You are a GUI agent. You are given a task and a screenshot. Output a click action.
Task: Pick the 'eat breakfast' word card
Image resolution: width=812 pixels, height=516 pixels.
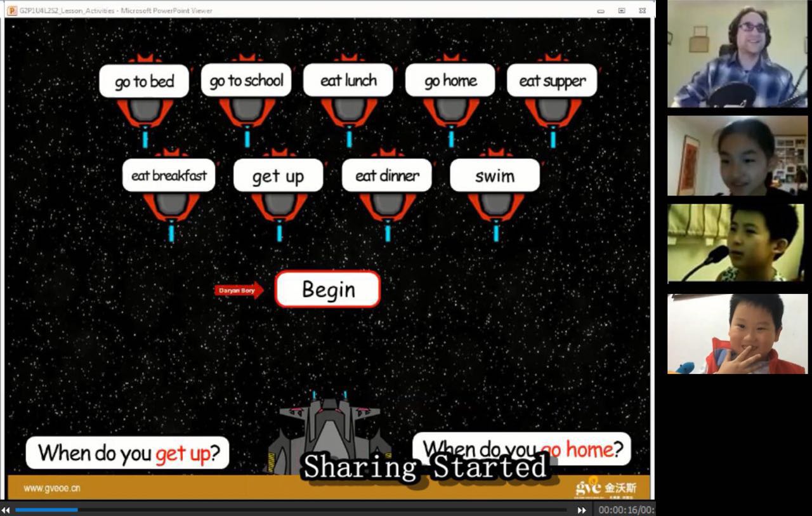point(169,176)
